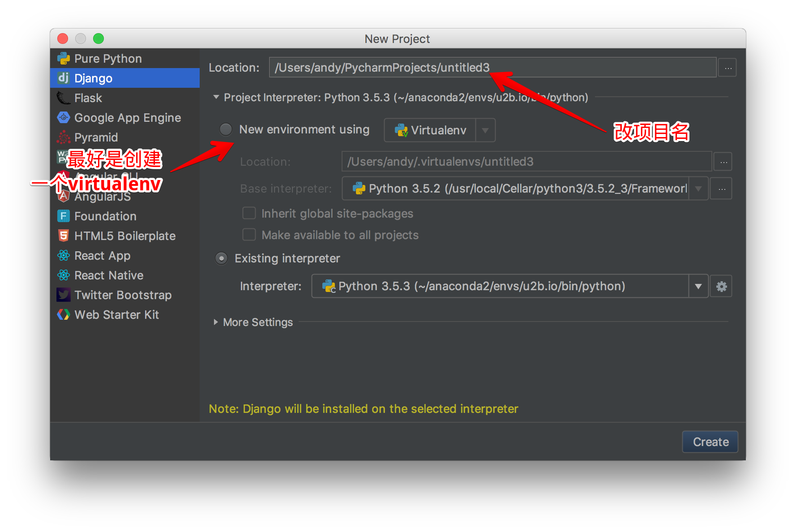This screenshot has width=796, height=532.
Task: Collapse the Project Interpreter section
Action: click(x=216, y=97)
